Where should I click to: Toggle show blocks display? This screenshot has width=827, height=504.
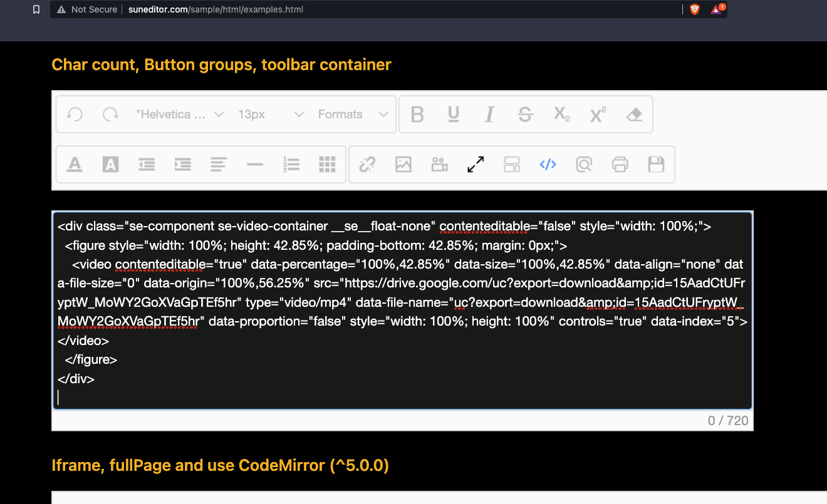click(x=512, y=164)
